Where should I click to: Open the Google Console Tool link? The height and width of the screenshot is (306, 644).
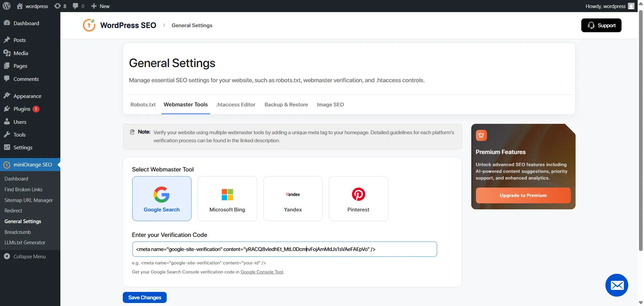pyautogui.click(x=262, y=272)
